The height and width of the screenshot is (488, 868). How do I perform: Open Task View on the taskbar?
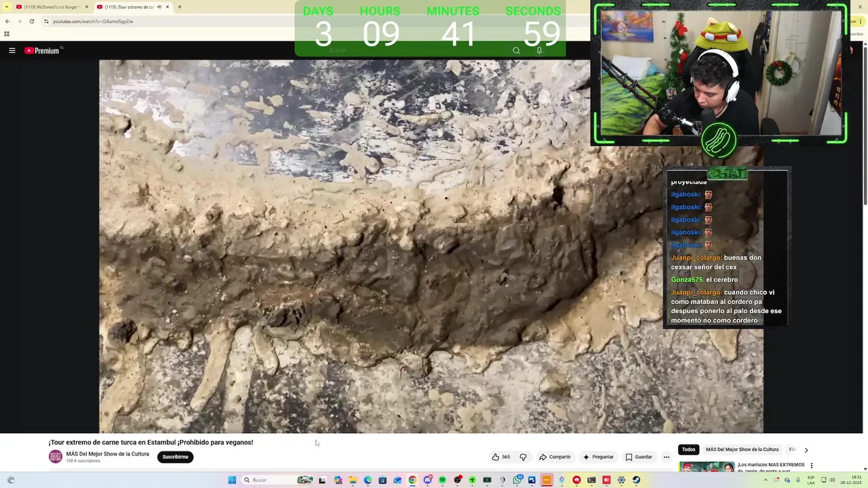tap(322, 480)
